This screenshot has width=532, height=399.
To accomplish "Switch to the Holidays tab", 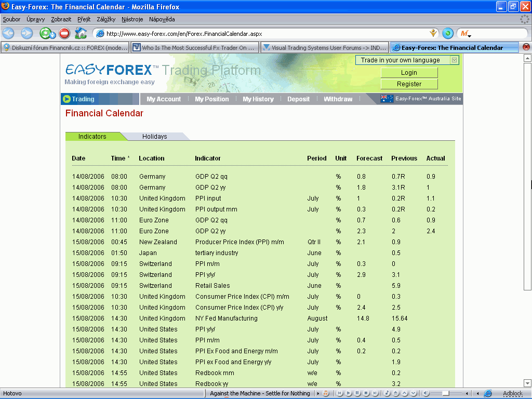I will click(155, 136).
